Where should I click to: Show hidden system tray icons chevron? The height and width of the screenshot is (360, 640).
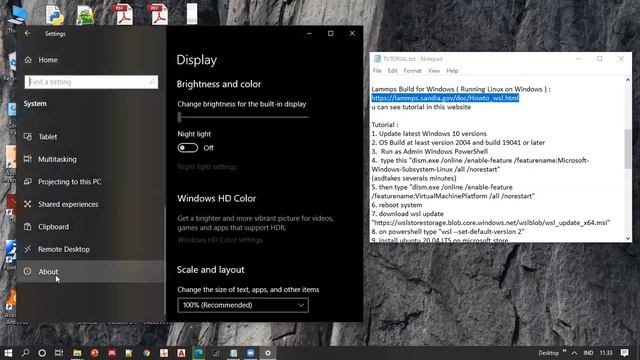click(574, 353)
